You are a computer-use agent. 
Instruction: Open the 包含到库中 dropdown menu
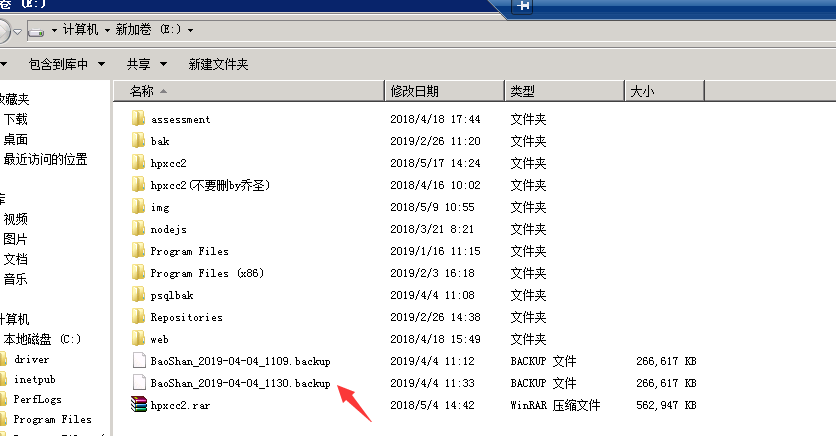pos(67,64)
